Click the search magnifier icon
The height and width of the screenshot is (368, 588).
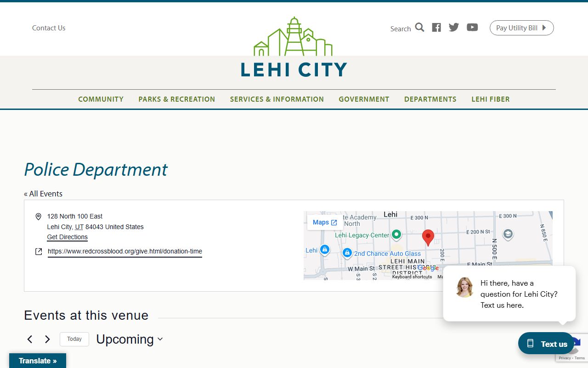419,28
